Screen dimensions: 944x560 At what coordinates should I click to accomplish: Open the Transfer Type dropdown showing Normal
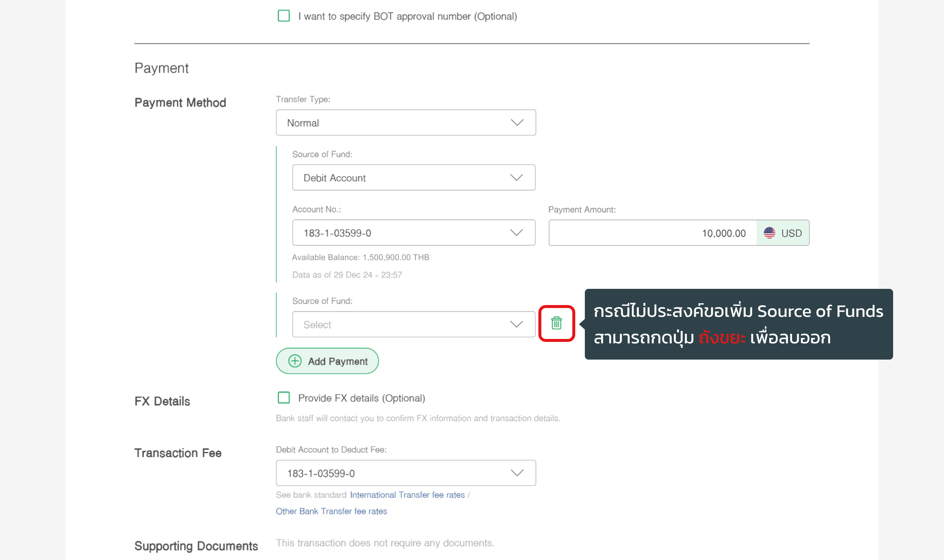(406, 123)
